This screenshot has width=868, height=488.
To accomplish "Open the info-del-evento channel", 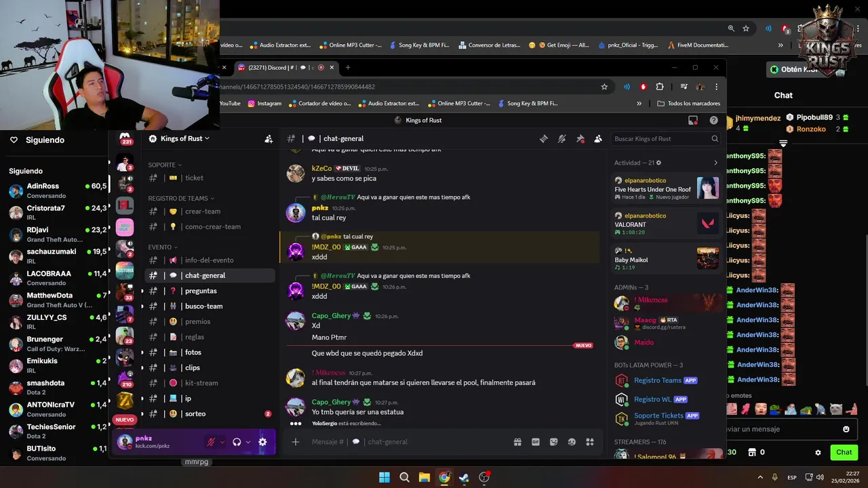I will pos(210,260).
